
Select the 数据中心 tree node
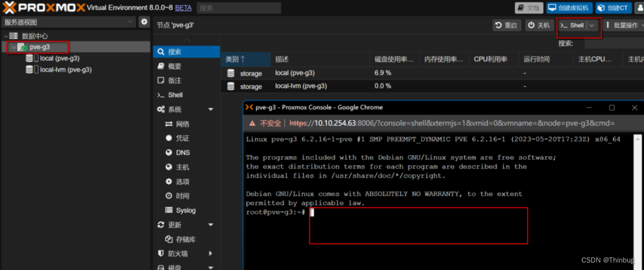35,36
